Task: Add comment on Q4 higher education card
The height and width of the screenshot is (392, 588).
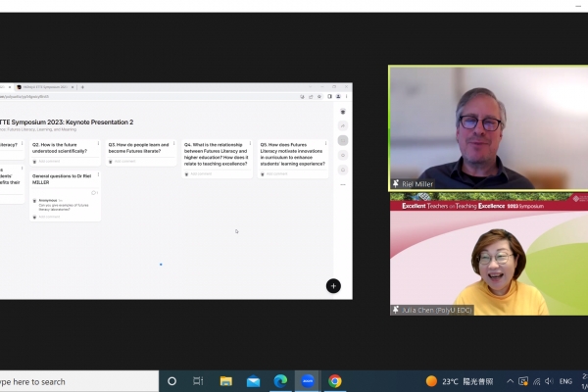Action: [x=201, y=174]
